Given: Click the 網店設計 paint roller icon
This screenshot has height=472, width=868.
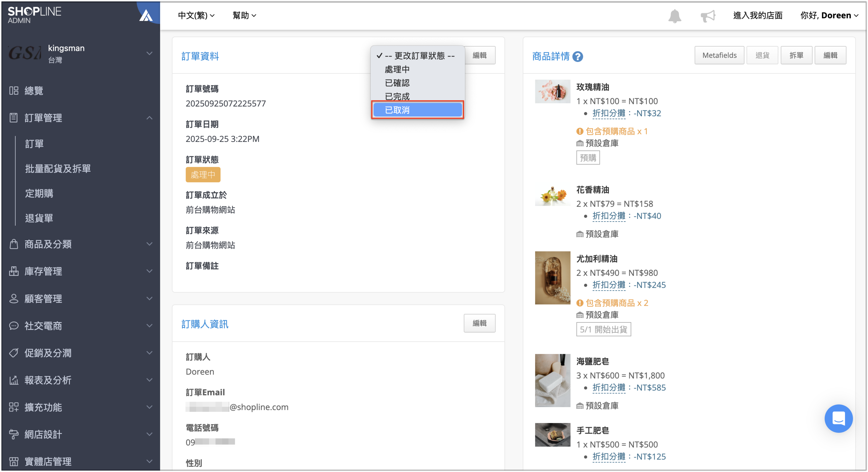Looking at the screenshot, I should click(x=14, y=434).
